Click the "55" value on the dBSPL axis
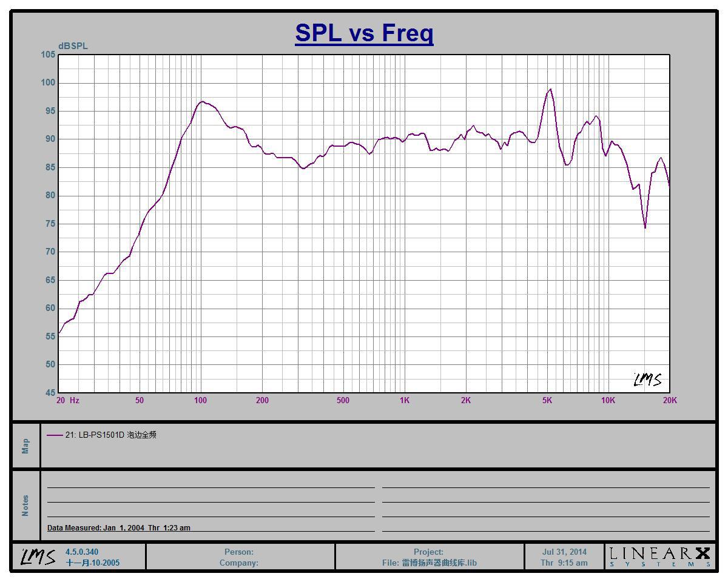The image size is (728, 582). point(50,336)
